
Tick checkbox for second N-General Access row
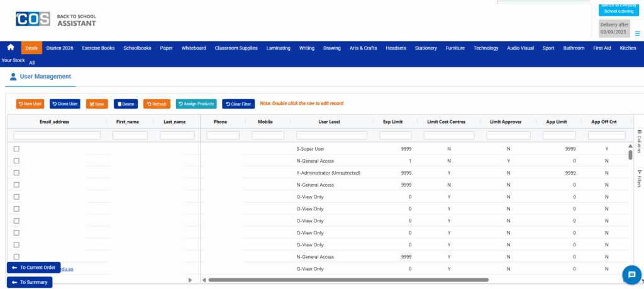click(x=16, y=185)
